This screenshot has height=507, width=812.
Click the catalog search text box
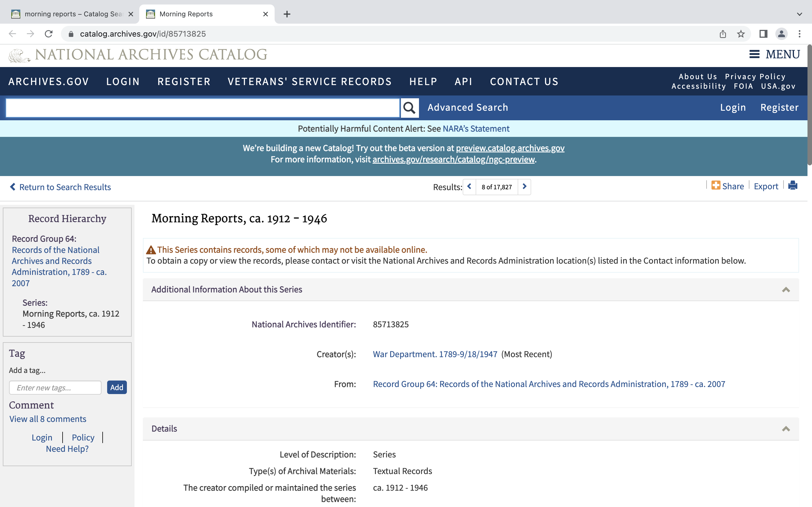pyautogui.click(x=203, y=108)
